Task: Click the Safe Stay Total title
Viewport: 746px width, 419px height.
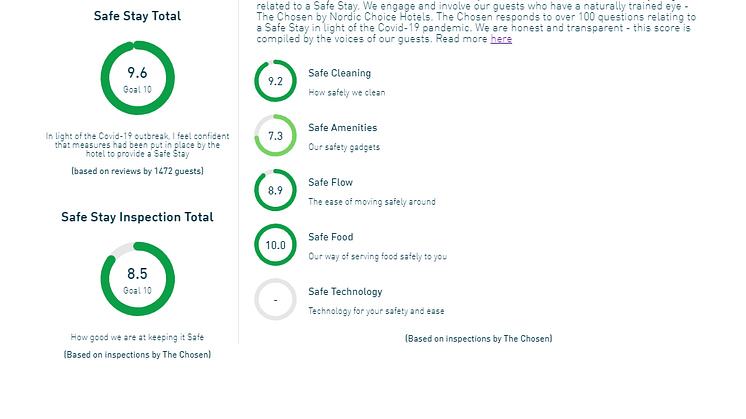Action: point(137,16)
